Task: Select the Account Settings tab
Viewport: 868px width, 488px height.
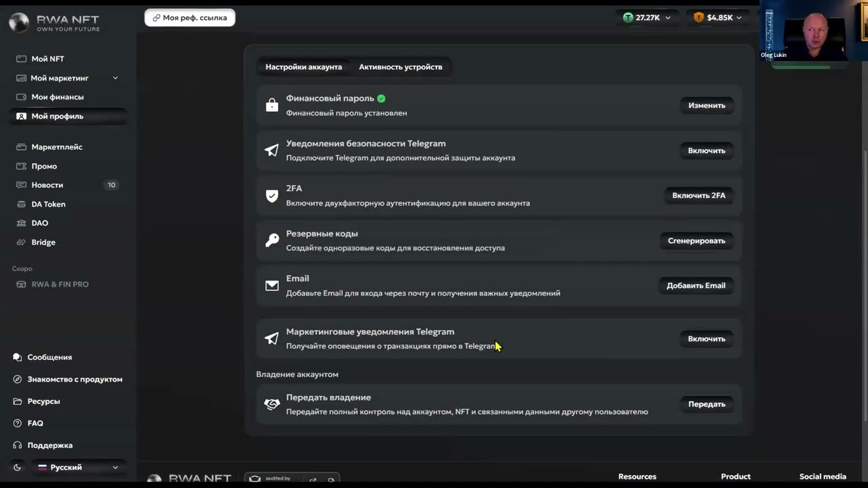Action: click(x=304, y=66)
